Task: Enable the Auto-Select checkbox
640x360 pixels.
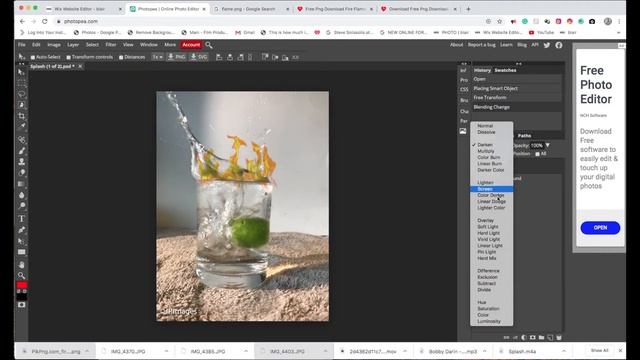Action: coord(33,58)
